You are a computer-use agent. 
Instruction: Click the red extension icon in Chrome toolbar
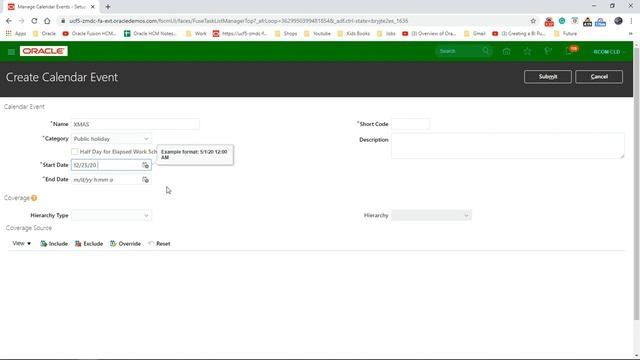[549, 21]
